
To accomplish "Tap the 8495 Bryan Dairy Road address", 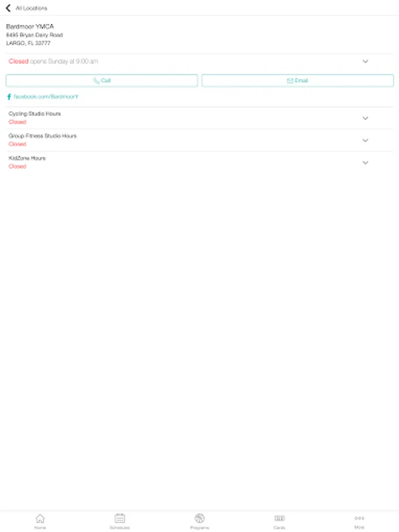I will [x=34, y=35].
